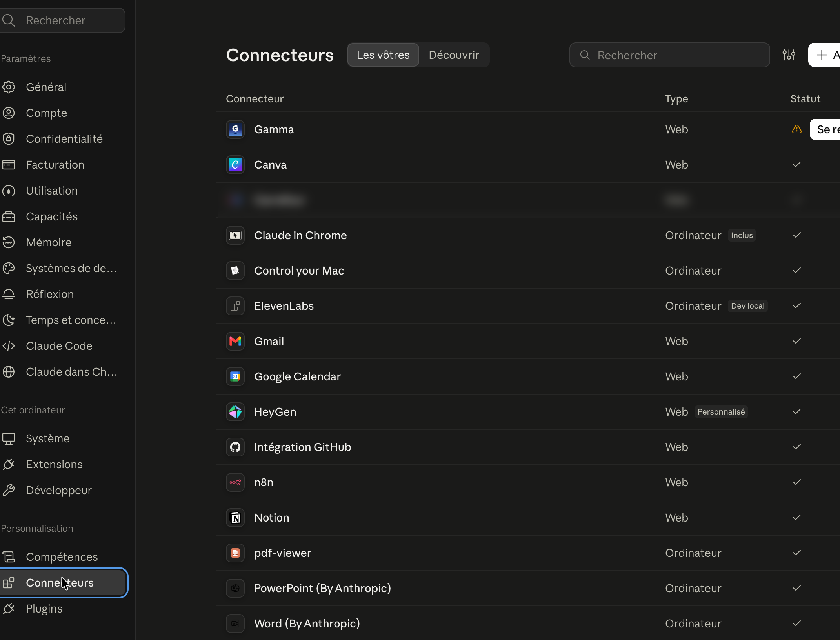Click the Facturation card icon
The image size is (840, 640).
point(9,165)
